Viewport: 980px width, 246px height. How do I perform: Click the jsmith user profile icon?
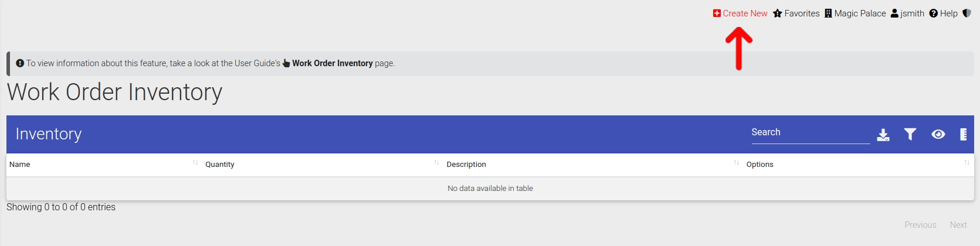[894, 13]
